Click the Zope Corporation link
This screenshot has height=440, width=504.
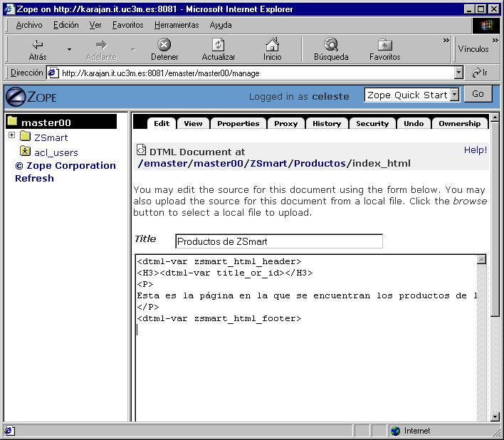(65, 165)
